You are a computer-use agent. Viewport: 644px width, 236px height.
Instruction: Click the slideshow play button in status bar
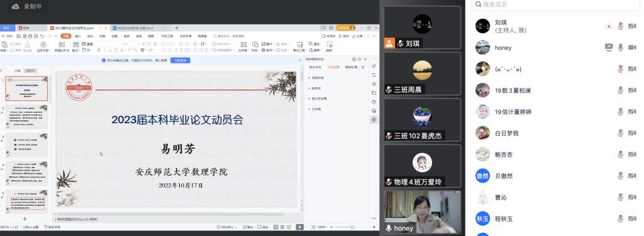[x=300, y=227]
